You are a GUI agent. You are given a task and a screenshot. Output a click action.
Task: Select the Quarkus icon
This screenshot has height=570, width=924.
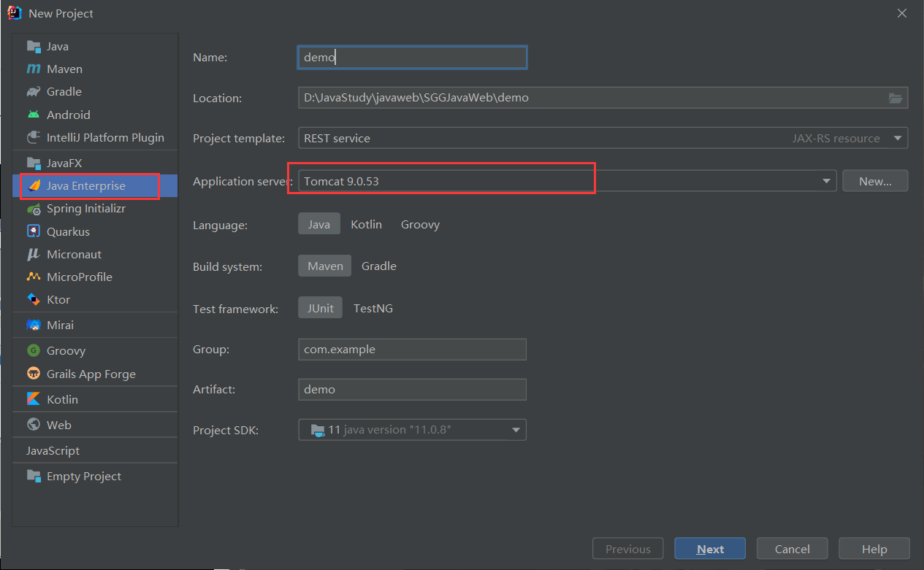pyautogui.click(x=34, y=231)
